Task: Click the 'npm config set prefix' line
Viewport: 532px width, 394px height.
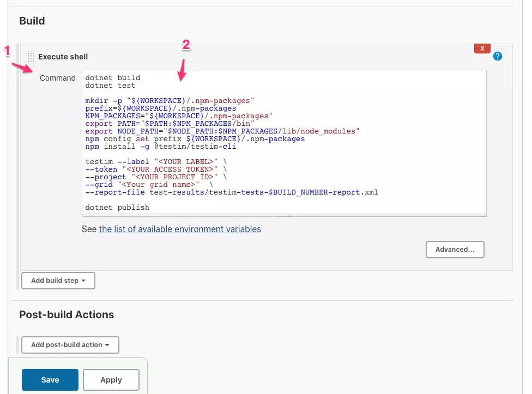Action: [195, 138]
